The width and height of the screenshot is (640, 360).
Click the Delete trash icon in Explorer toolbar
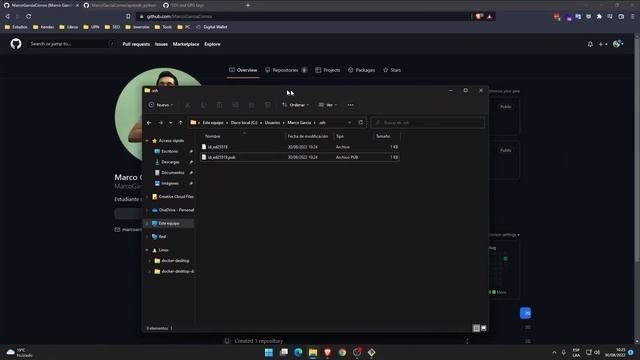point(268,105)
